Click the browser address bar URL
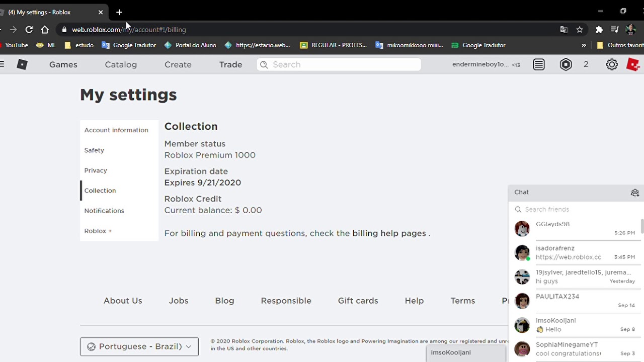 pos(129,30)
